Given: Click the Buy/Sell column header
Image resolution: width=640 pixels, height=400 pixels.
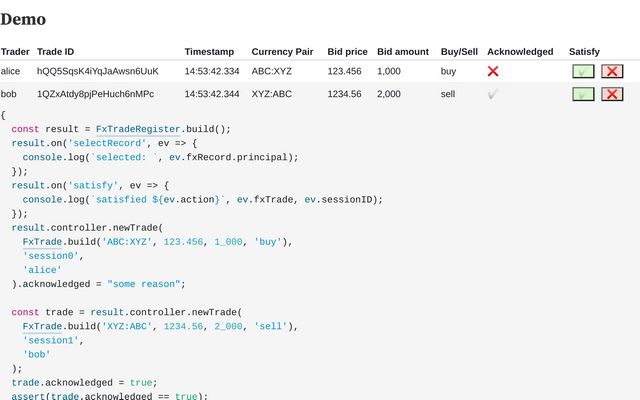Looking at the screenshot, I should (459, 52).
